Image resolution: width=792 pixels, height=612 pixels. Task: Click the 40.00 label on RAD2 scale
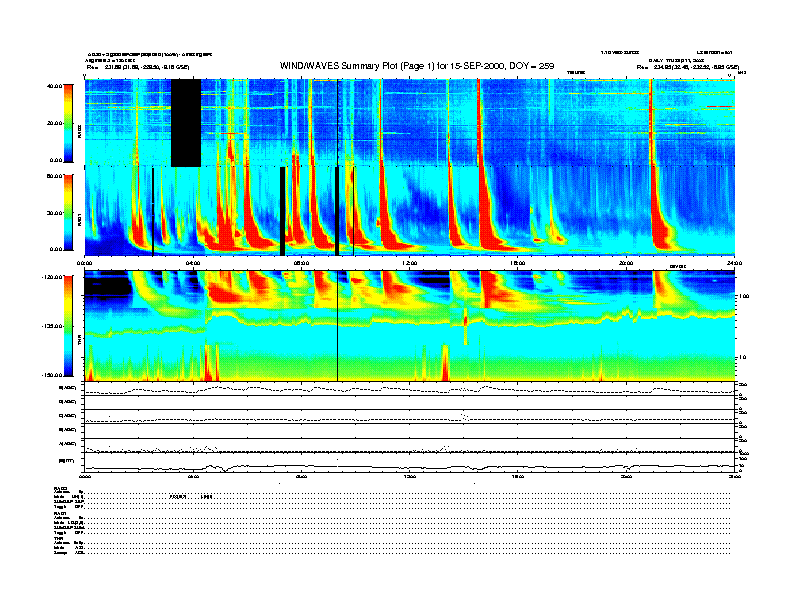[54, 86]
